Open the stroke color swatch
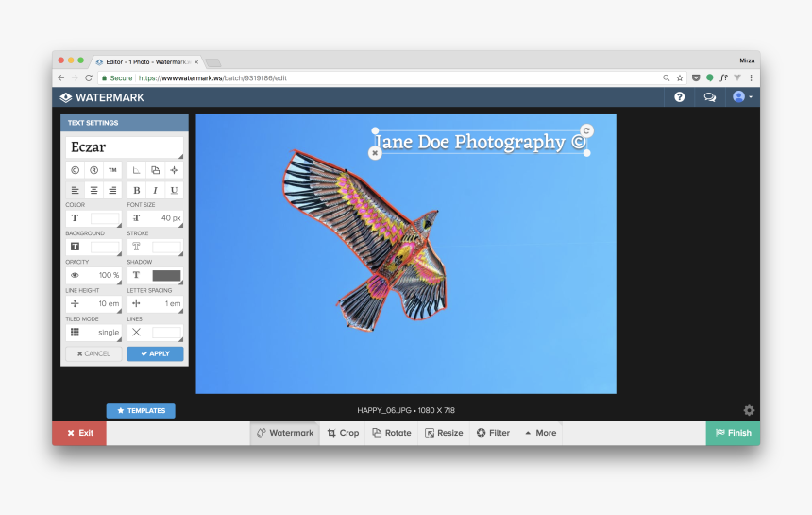The height and width of the screenshot is (515, 812). [166, 247]
